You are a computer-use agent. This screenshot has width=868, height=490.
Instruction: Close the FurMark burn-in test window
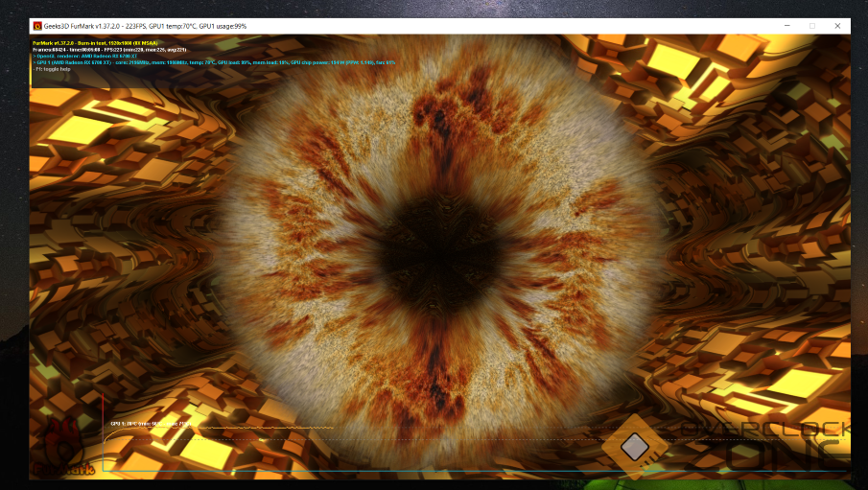pyautogui.click(x=837, y=26)
